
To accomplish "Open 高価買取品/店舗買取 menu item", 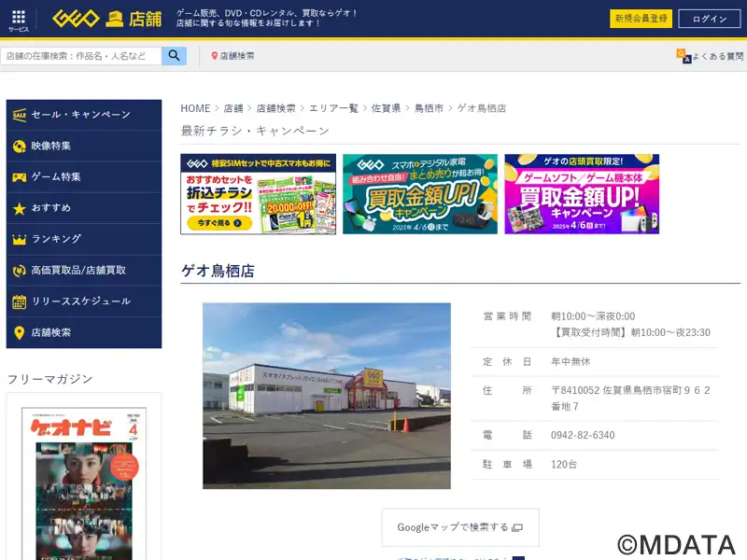I will point(84,271).
